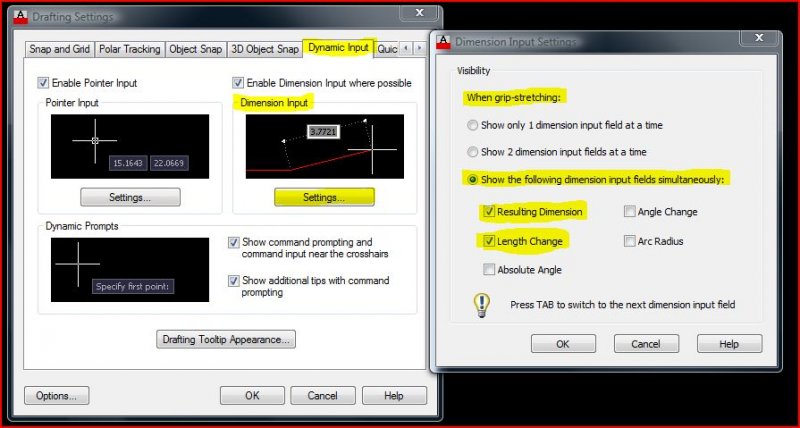Open Dimension Input Settings button
Viewport: 800px width, 428px height.
(x=324, y=197)
